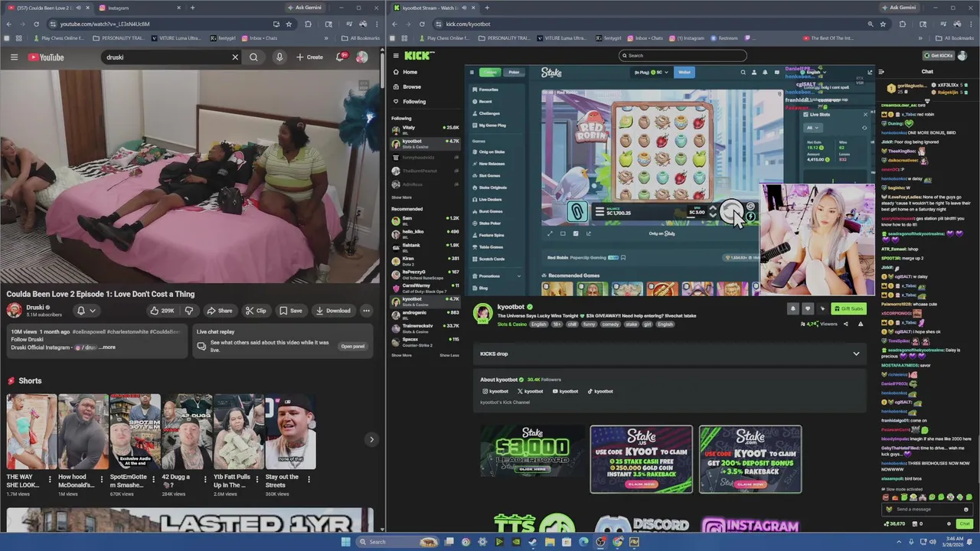This screenshot has height=551, width=980.
Task: Click the heart follow button on stream
Action: coord(807,308)
